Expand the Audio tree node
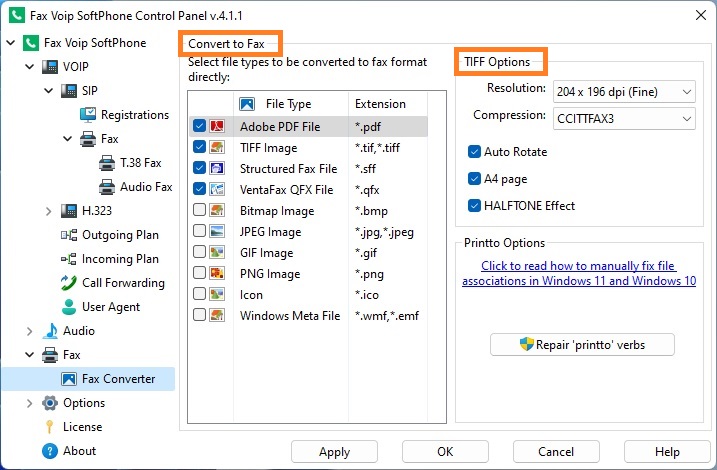Screen dimensions: 717x470 tap(29, 331)
